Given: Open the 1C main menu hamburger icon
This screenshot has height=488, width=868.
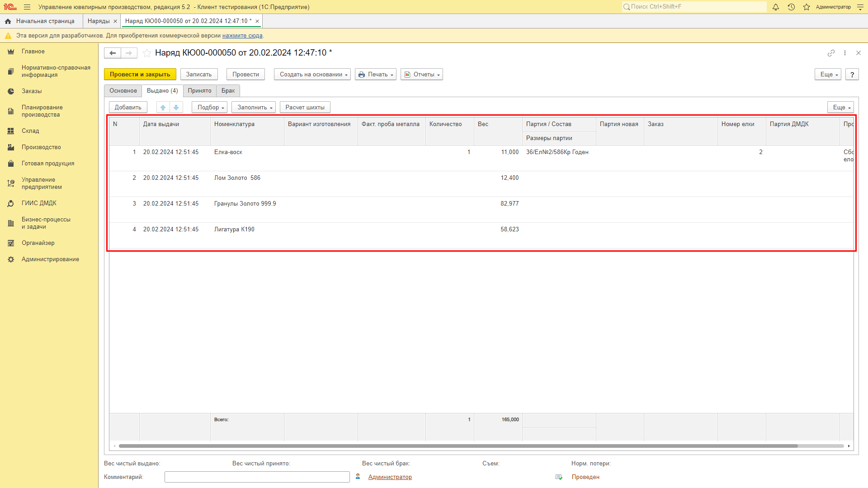Looking at the screenshot, I should (x=27, y=7).
